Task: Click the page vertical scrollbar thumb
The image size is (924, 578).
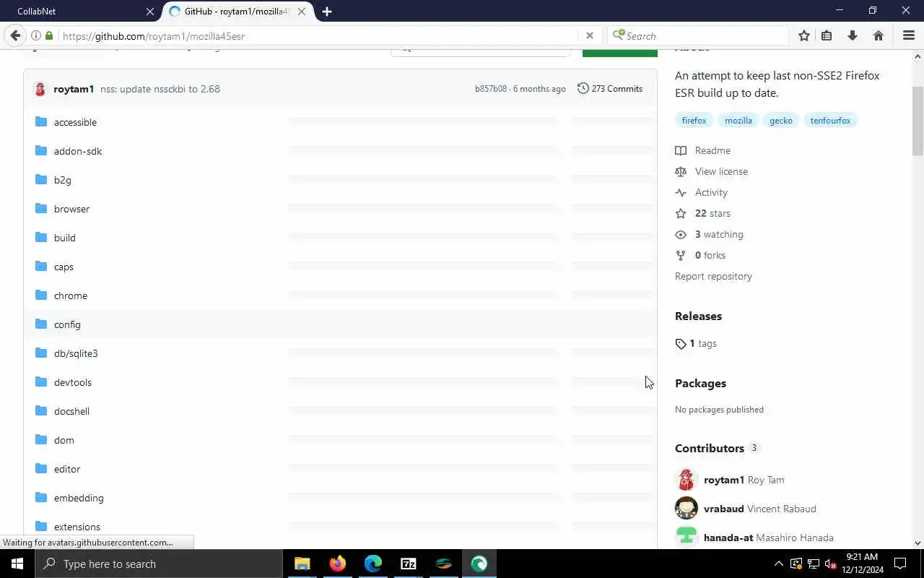Action: tap(918, 120)
